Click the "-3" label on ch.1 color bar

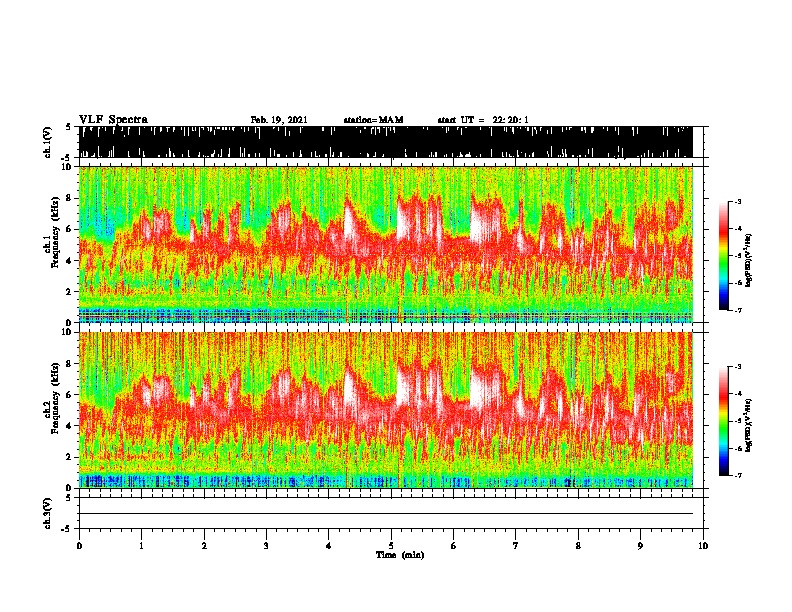click(x=738, y=202)
